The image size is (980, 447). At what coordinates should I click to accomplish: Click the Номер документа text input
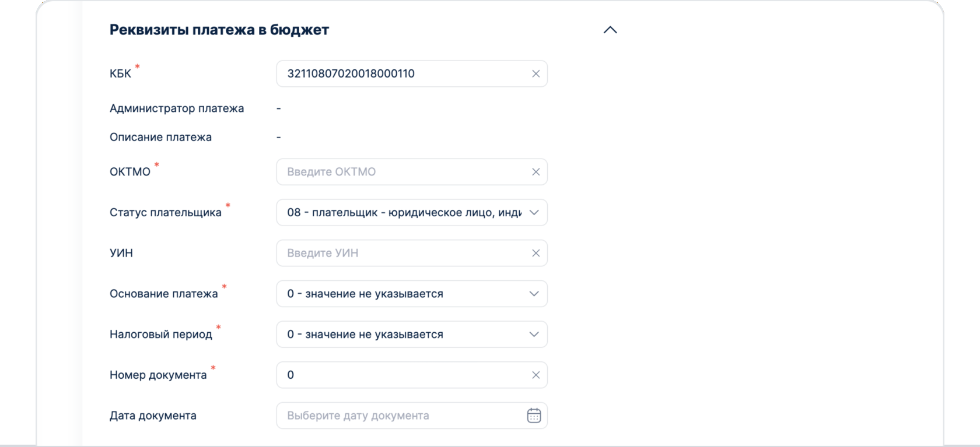click(402, 375)
